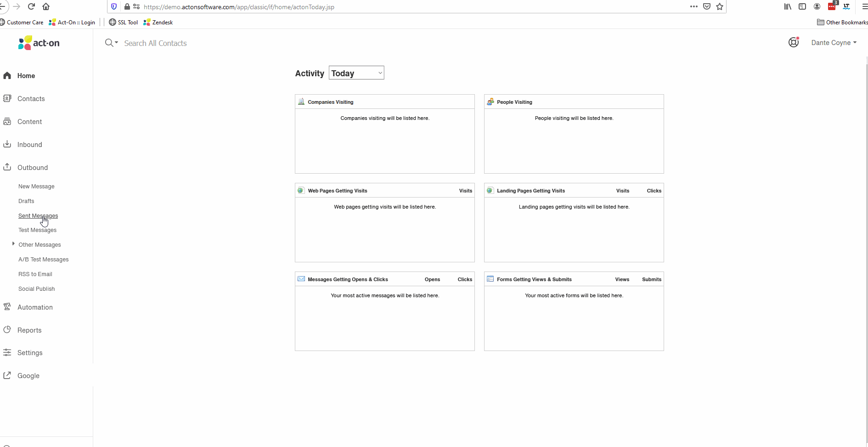Open the Google sidebar link

point(28,376)
